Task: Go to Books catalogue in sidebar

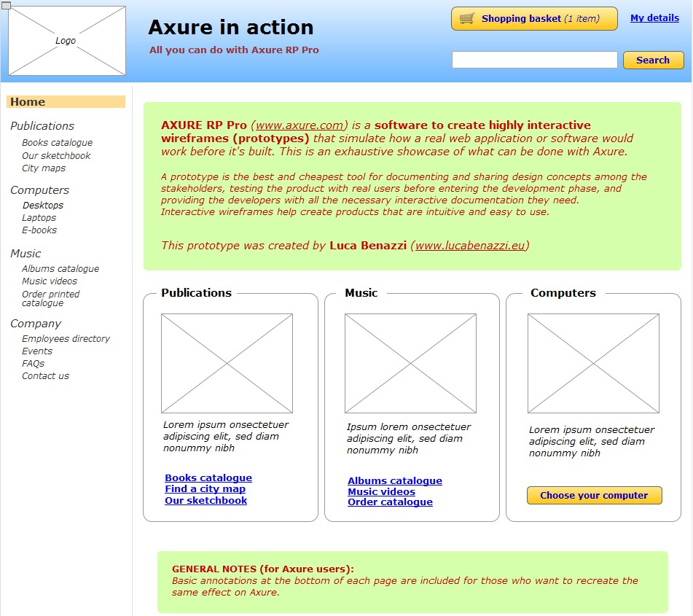Action: (x=58, y=142)
